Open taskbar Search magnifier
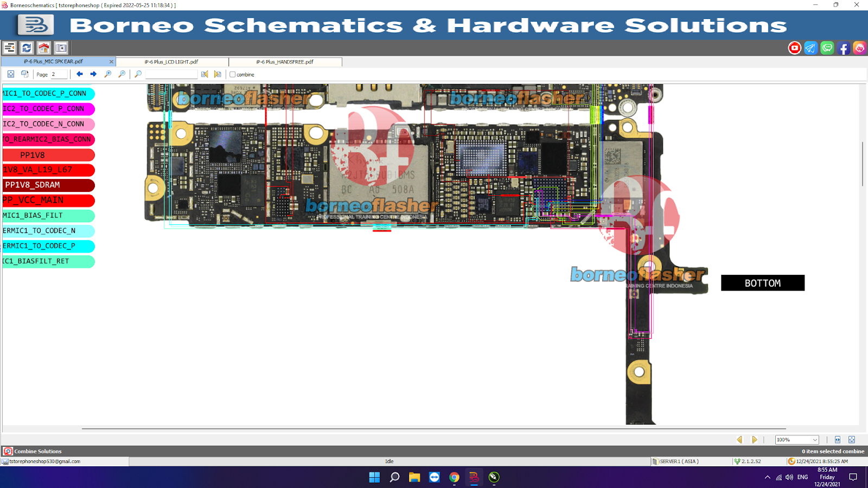Viewport: 868px width, 488px height. (394, 477)
